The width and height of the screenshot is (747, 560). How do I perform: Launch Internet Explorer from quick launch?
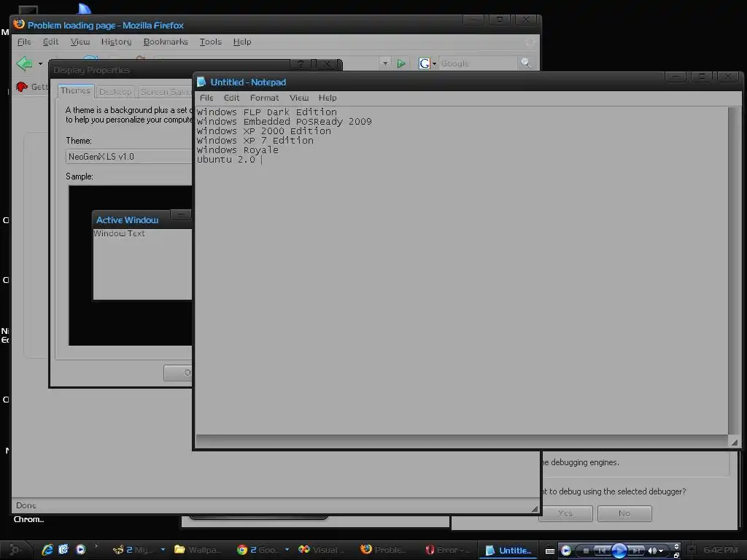point(47,550)
